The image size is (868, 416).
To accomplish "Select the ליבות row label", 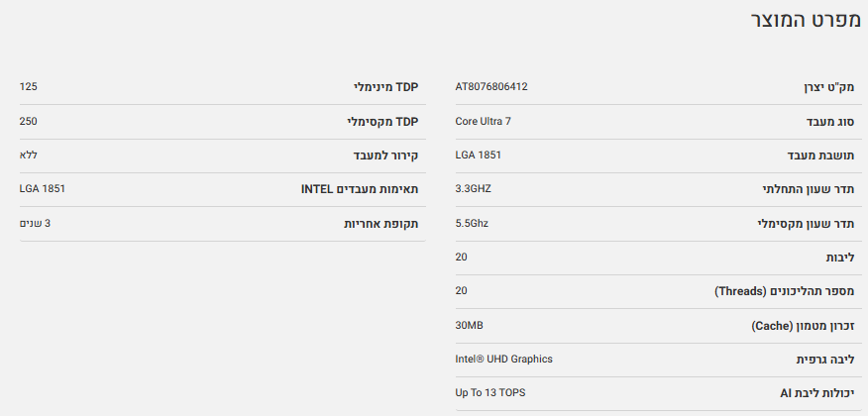I will [x=839, y=258].
